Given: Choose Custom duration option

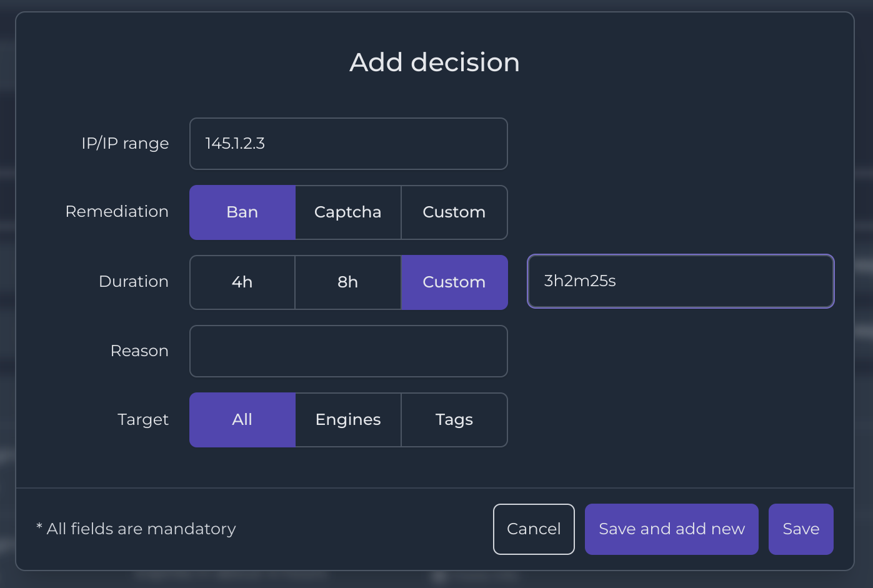Looking at the screenshot, I should pyautogui.click(x=454, y=282).
